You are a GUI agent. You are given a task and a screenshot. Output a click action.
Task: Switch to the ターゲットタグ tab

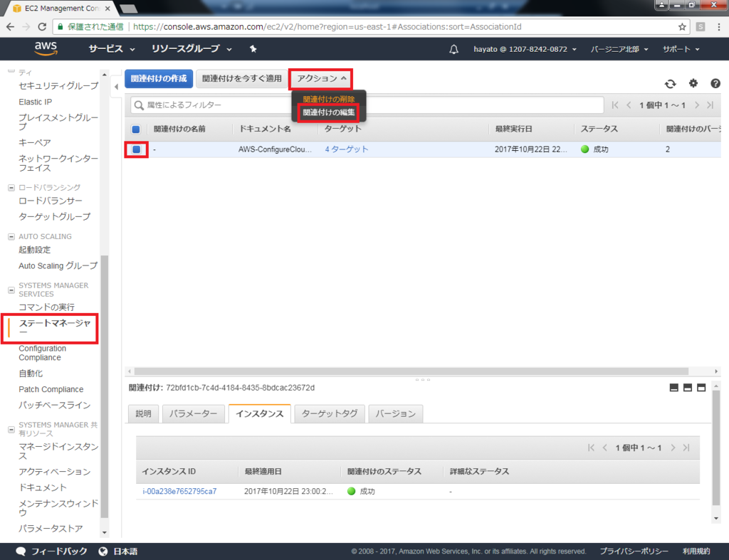pos(330,413)
